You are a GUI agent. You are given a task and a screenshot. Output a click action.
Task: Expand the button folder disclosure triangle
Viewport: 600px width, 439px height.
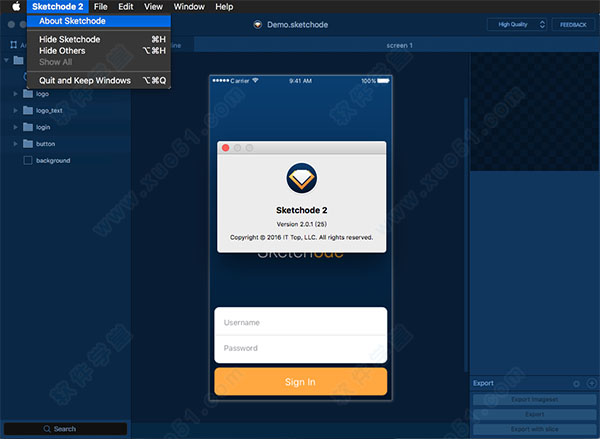coord(15,144)
